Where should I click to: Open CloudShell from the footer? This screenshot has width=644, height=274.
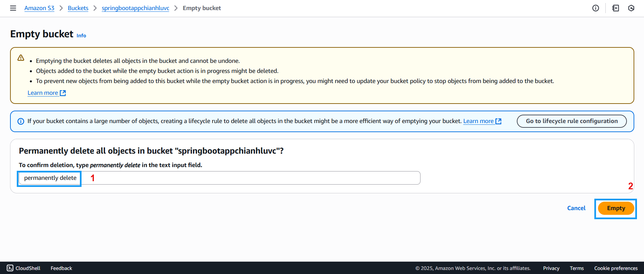point(23,268)
